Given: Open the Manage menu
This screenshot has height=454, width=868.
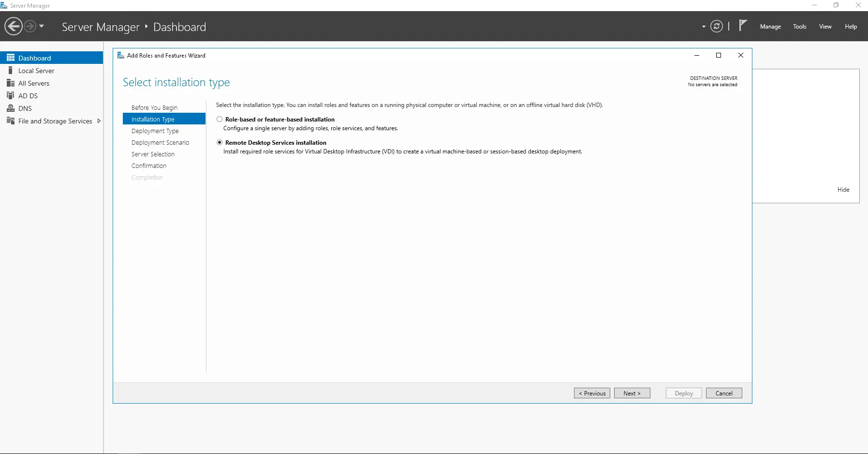Looking at the screenshot, I should pyautogui.click(x=770, y=26).
